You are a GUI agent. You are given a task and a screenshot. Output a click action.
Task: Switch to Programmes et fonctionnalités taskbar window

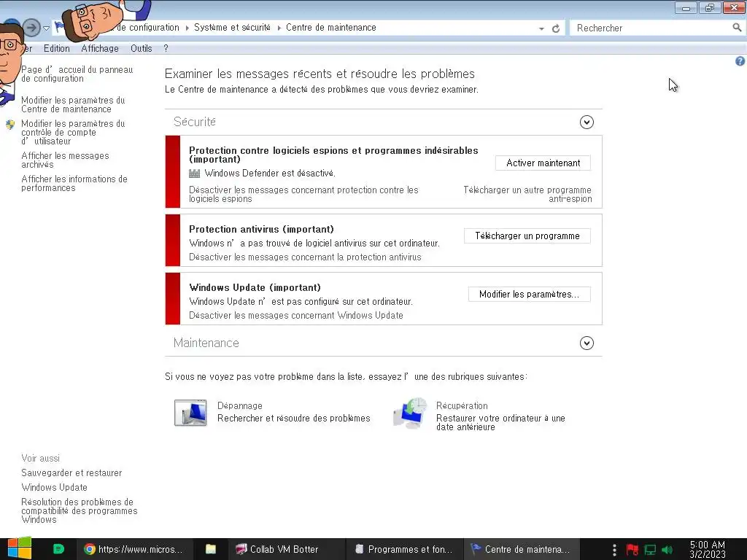pos(403,549)
